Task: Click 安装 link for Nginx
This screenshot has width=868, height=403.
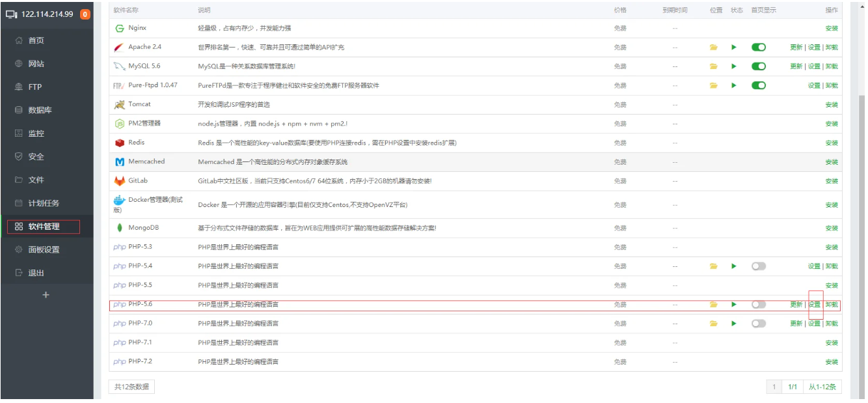Action: click(832, 29)
